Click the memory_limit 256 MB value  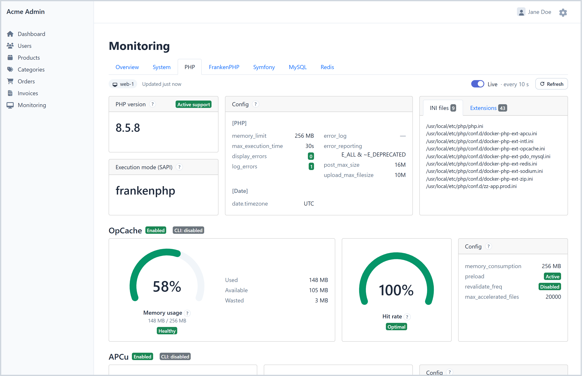pos(304,136)
